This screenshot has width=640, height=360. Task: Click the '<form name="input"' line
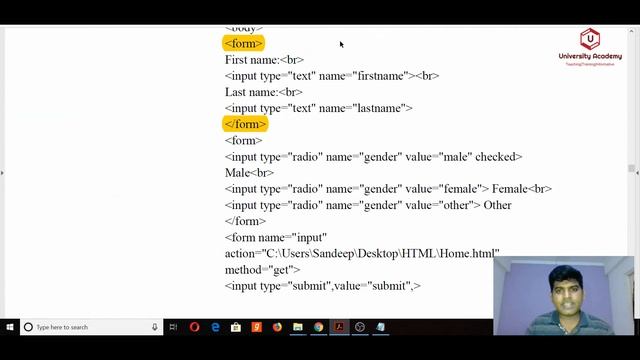[276, 238]
